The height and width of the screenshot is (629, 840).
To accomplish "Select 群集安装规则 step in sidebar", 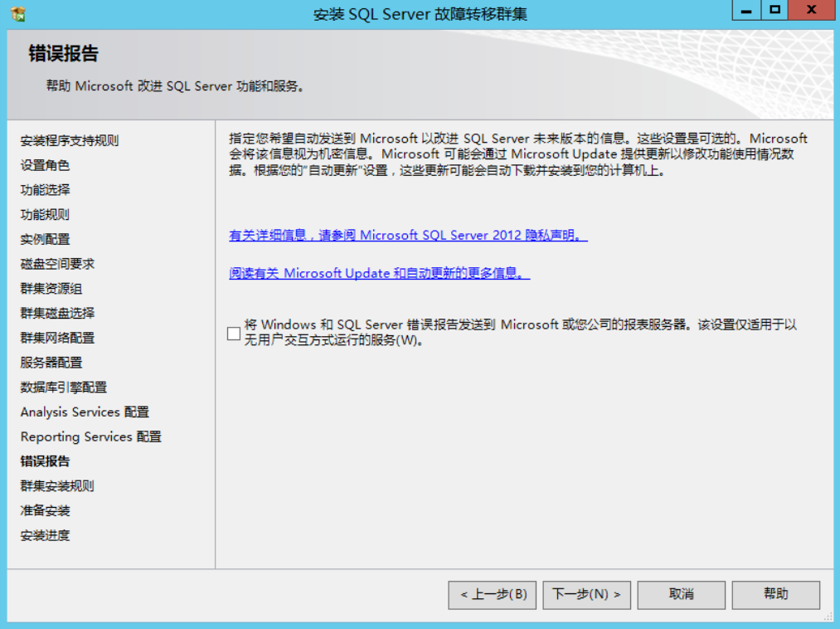I will tap(57, 486).
